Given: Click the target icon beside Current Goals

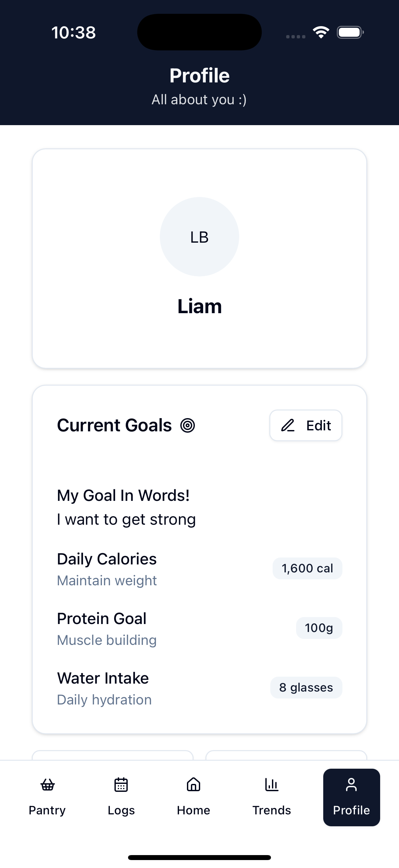Looking at the screenshot, I should [188, 425].
